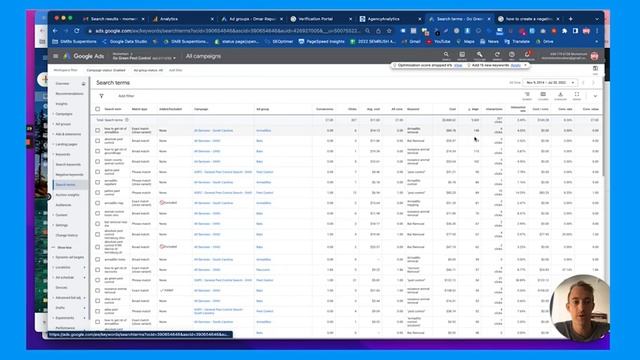Open Negative keywords in sidebar
The height and width of the screenshot is (360, 640).
[69, 175]
